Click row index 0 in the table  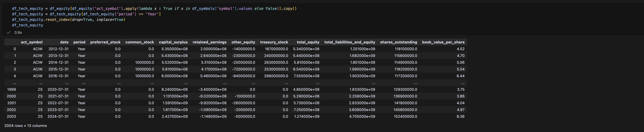click(x=15, y=49)
